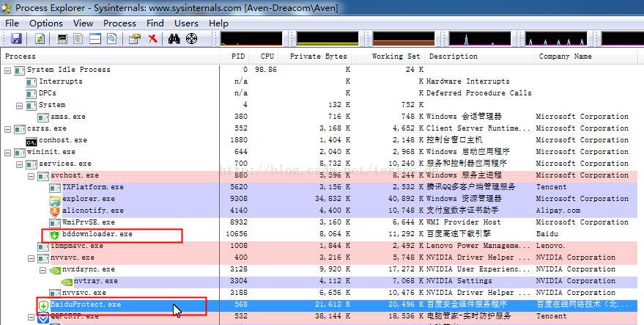This screenshot has height=325, width=644.
Task: Open the Users menu
Action: (x=186, y=23)
